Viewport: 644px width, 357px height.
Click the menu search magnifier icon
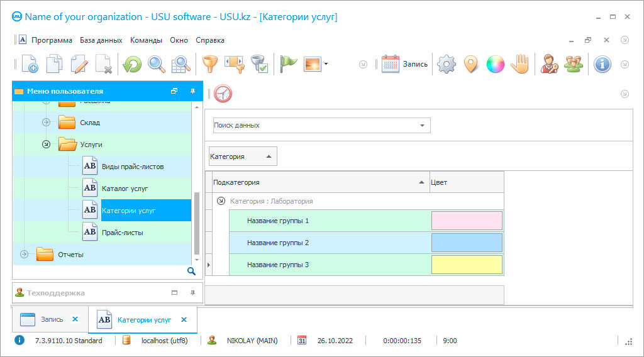click(x=191, y=272)
